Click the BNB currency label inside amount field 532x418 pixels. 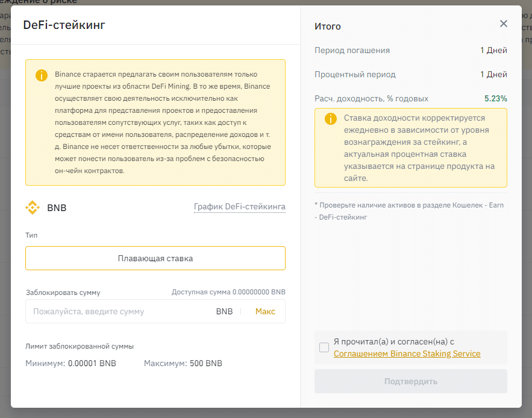pos(224,311)
